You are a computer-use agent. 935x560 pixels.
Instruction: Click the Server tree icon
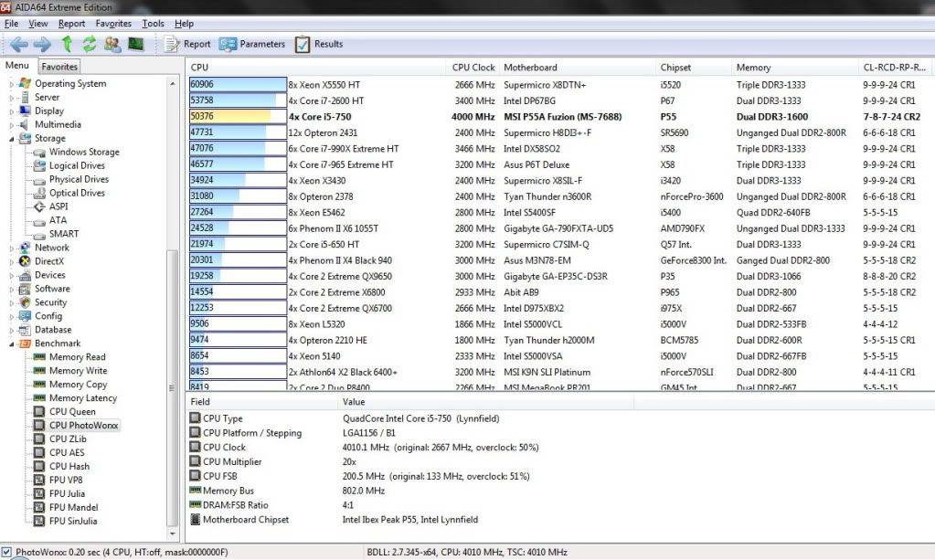(25, 97)
